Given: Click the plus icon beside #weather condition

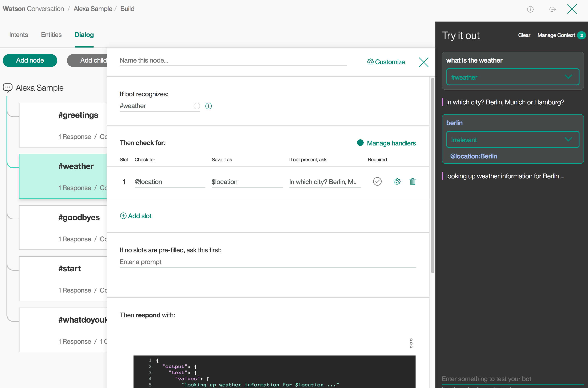Looking at the screenshot, I should [x=209, y=106].
